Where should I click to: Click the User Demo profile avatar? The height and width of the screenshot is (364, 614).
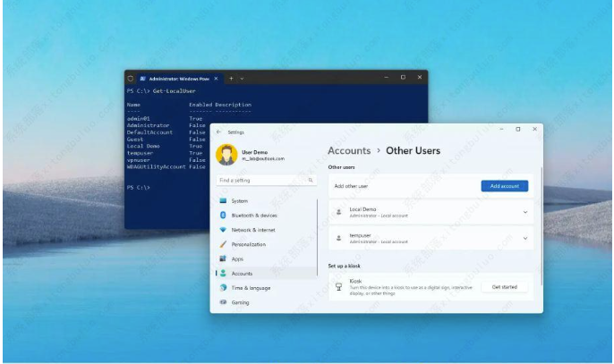226,155
